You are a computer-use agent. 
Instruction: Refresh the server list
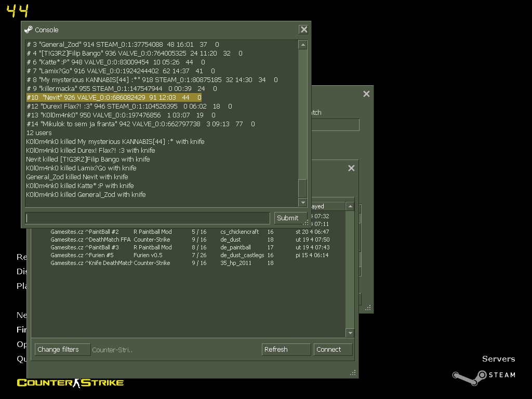[x=286, y=350]
